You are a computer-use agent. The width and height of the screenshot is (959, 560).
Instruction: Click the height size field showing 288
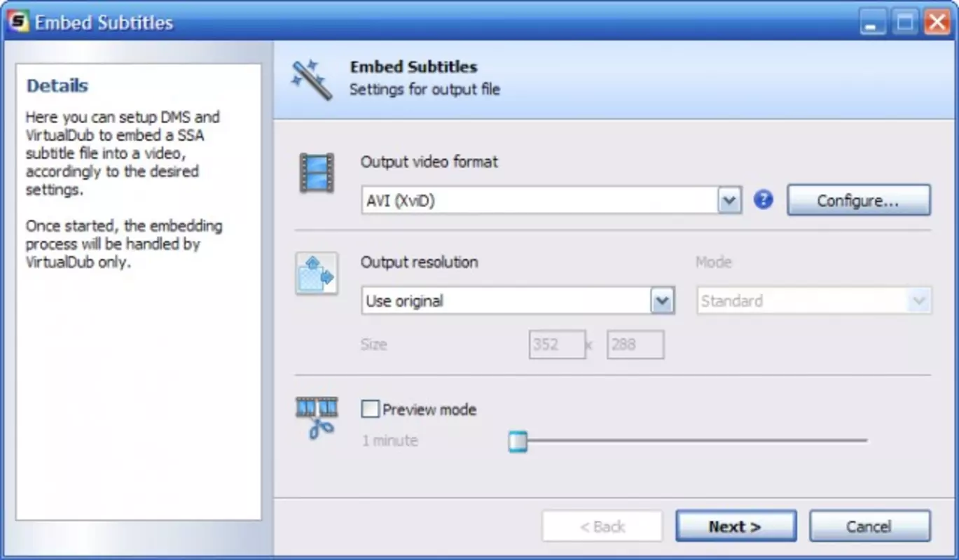coord(635,344)
